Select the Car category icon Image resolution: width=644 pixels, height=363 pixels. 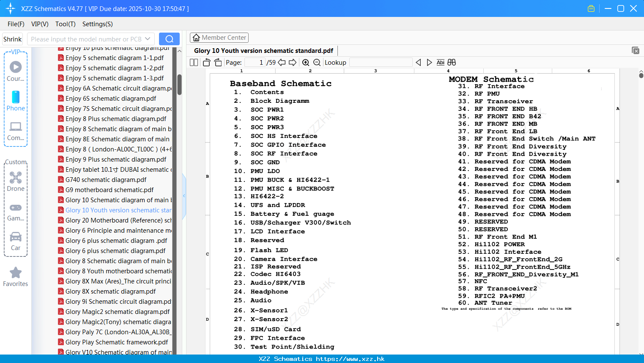(x=16, y=241)
